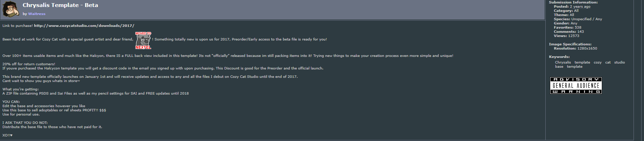Select the base keyword tag
This screenshot has width=644, height=141.
[x=559, y=67]
